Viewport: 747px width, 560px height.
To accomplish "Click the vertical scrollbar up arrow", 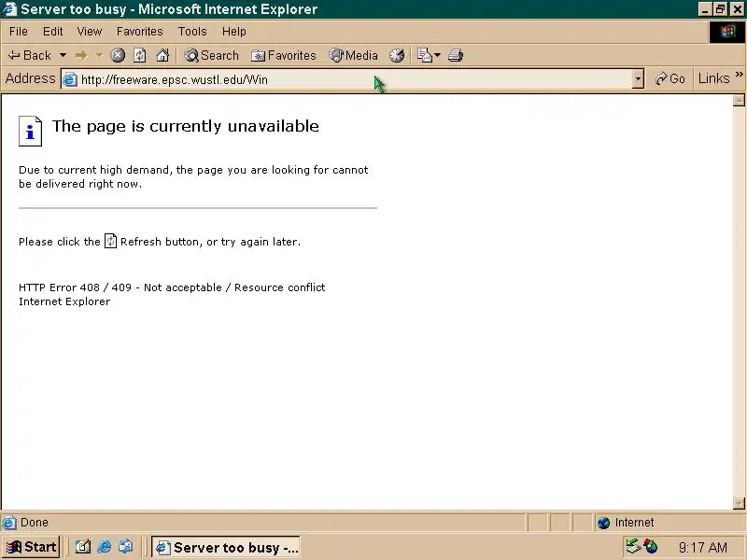I will pos(739,100).
